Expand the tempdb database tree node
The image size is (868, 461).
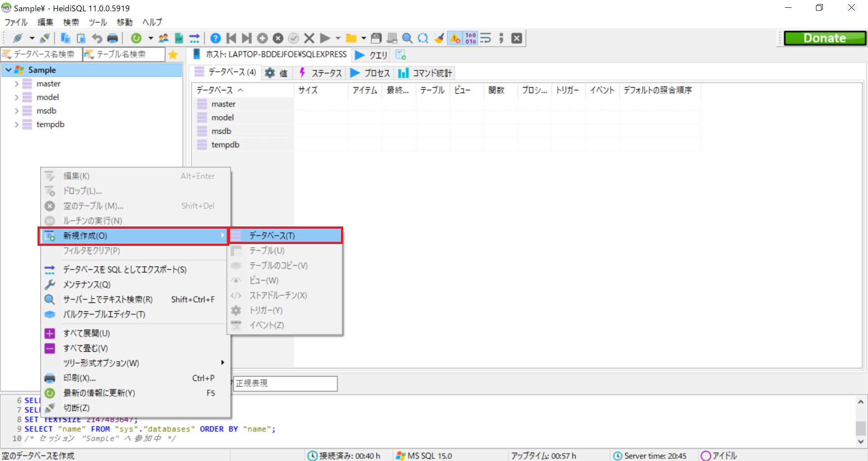point(17,124)
